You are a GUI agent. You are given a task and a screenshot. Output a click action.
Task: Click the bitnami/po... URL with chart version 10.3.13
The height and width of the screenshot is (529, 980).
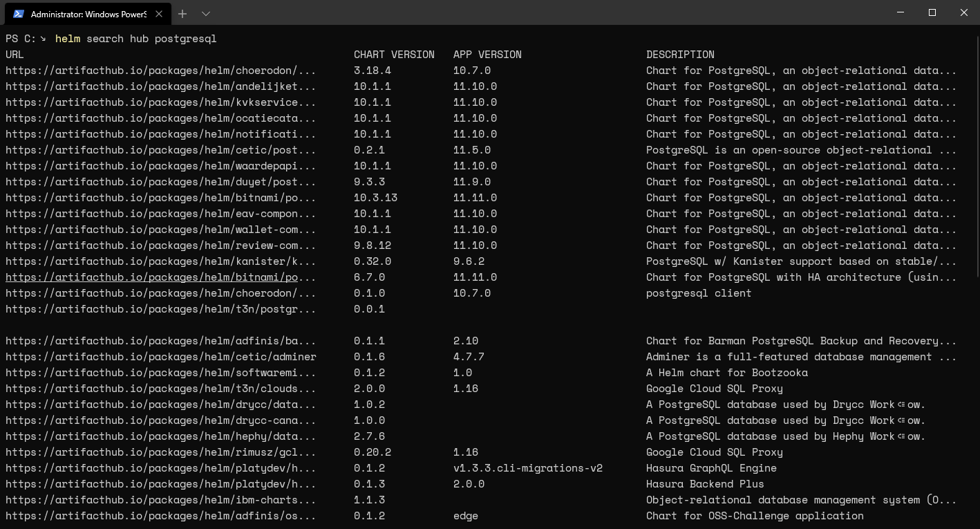point(160,198)
